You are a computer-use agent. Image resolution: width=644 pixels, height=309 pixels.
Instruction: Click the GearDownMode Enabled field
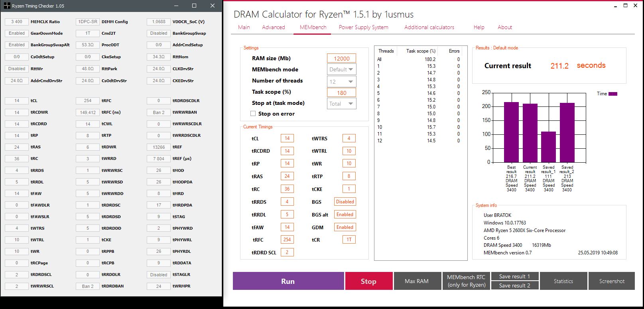point(17,33)
